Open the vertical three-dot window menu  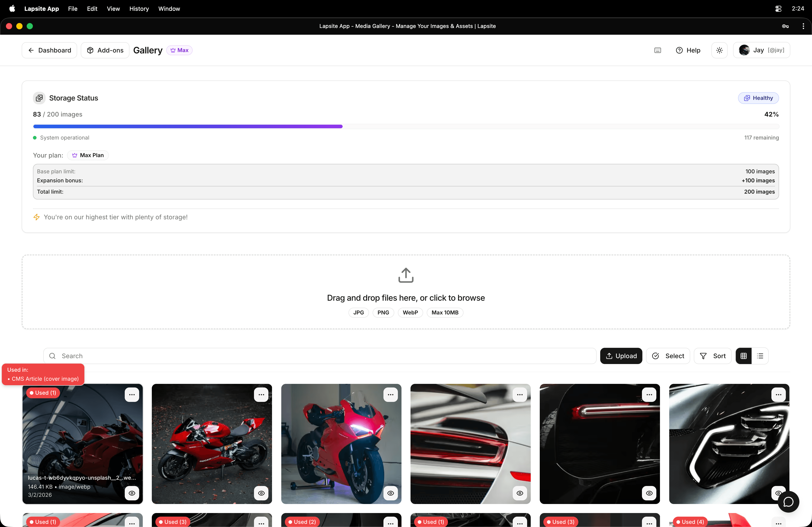pos(803,26)
